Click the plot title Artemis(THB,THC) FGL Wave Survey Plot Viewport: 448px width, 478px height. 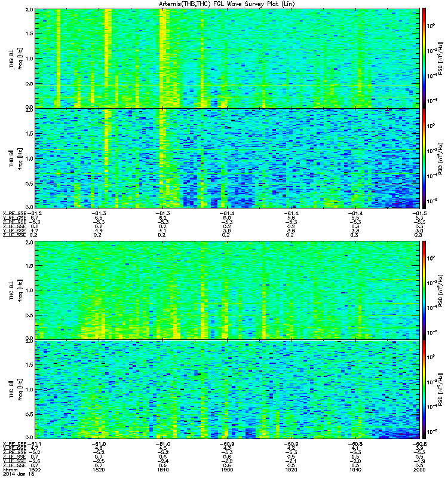pos(227,4)
